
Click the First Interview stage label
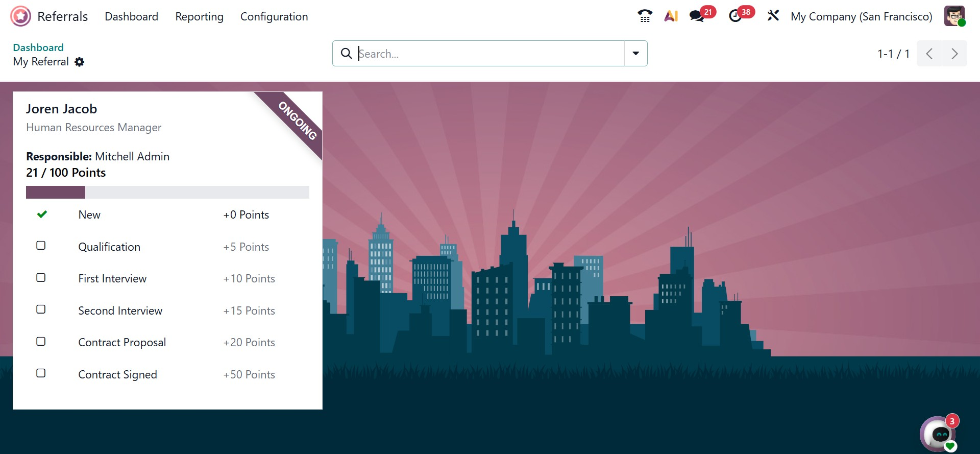click(112, 279)
